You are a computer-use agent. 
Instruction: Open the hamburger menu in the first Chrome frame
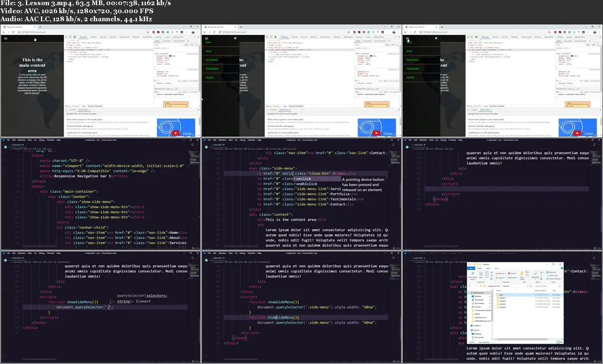tap(6, 38)
